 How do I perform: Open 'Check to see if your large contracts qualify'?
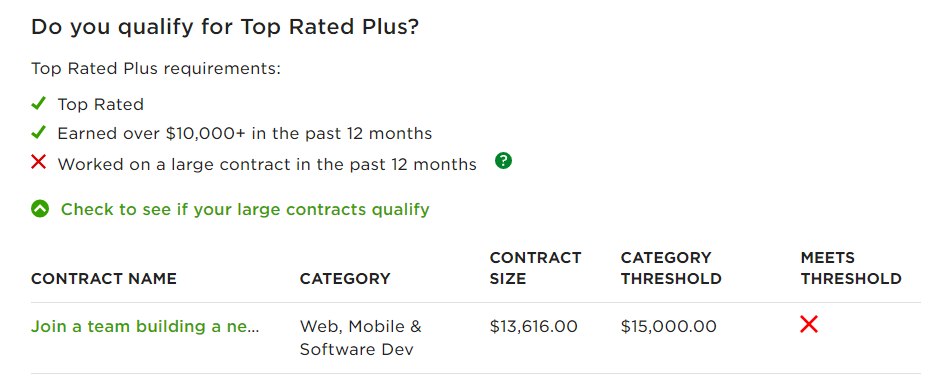245,209
